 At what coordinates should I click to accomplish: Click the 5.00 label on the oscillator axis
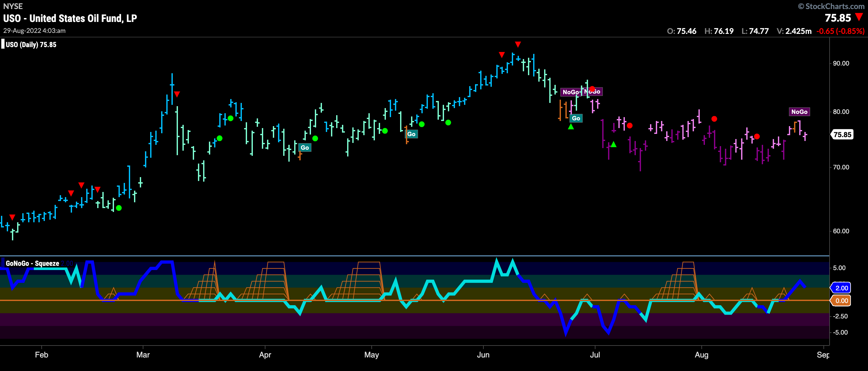(x=839, y=268)
